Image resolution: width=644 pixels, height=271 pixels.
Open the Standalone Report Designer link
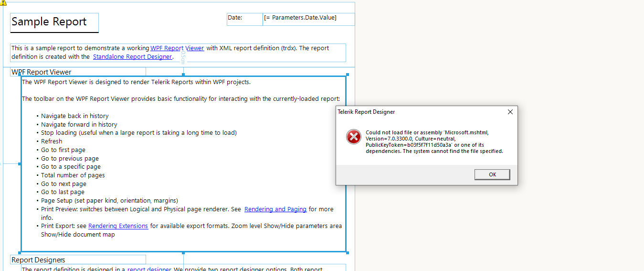coord(132,56)
